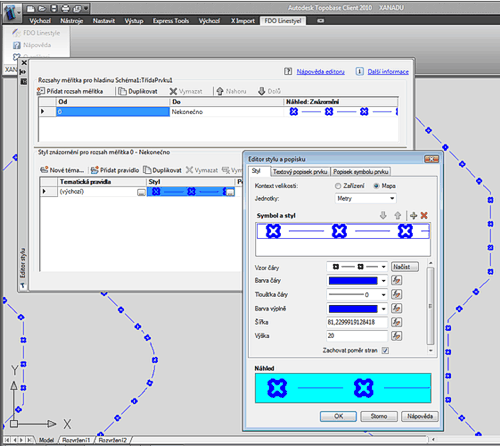The width and height of the screenshot is (500, 446).
Task: Switch to the Model layout tab
Action: click(46, 440)
